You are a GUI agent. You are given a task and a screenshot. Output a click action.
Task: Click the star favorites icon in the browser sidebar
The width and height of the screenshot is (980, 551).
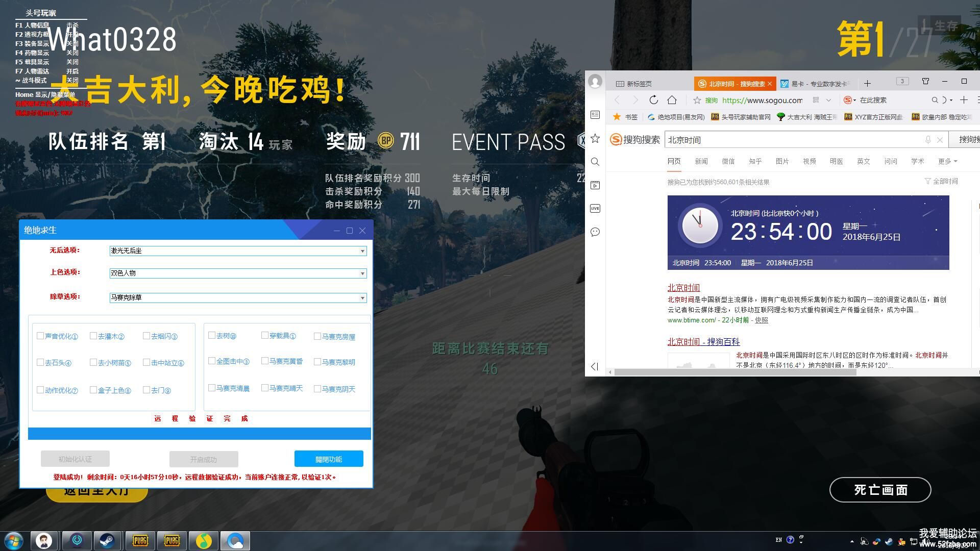(595, 138)
